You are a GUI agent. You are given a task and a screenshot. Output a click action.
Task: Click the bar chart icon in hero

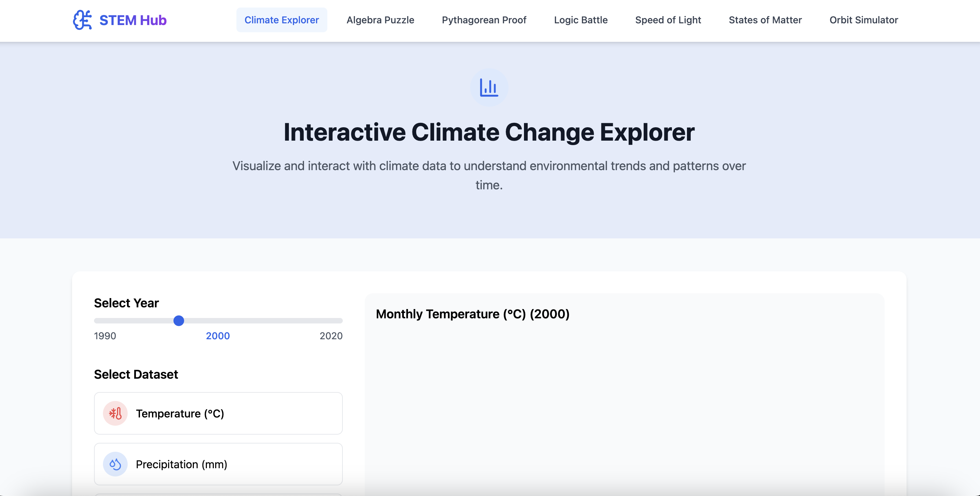(489, 87)
